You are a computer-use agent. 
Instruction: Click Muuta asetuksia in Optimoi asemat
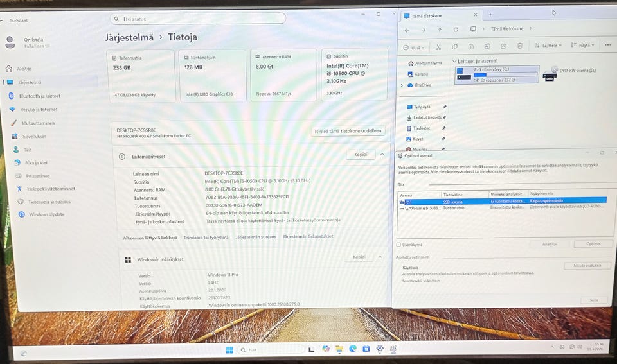[587, 266]
